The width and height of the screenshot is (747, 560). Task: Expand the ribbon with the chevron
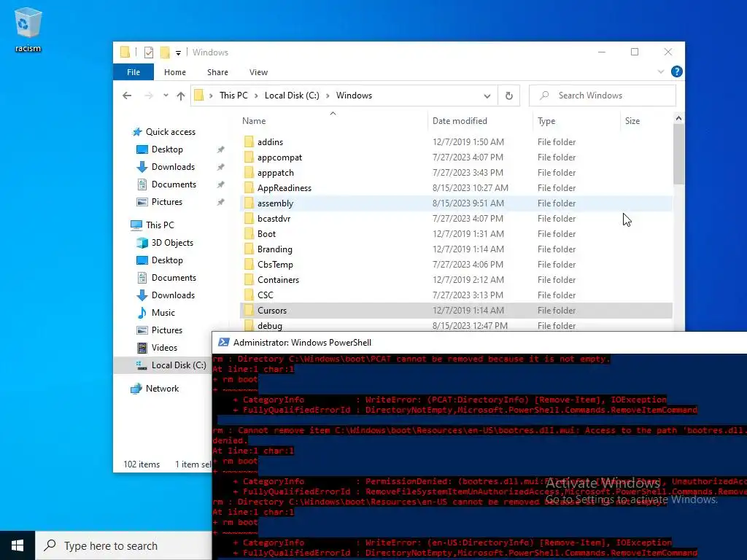coord(660,72)
